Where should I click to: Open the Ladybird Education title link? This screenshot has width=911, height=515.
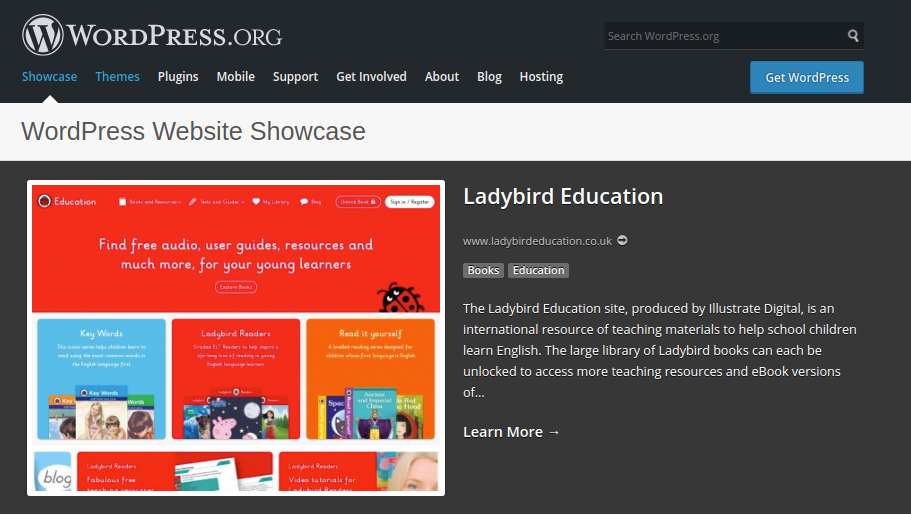[x=563, y=196]
